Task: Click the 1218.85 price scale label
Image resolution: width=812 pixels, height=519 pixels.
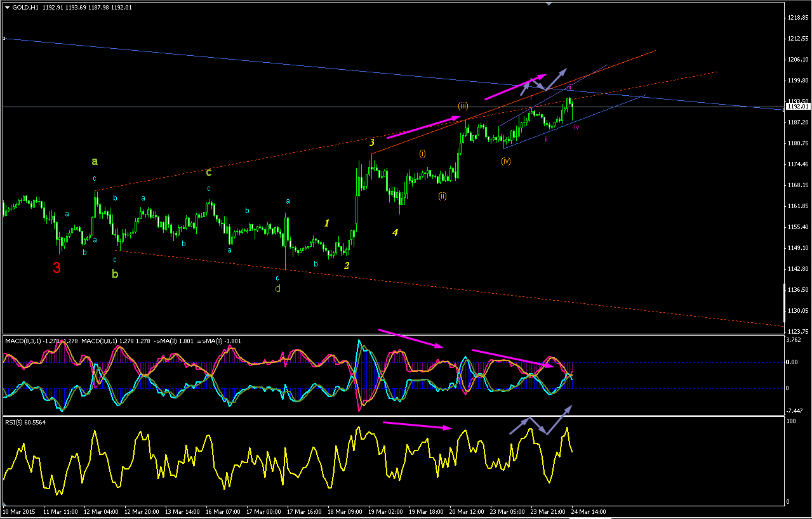Action: pos(797,17)
